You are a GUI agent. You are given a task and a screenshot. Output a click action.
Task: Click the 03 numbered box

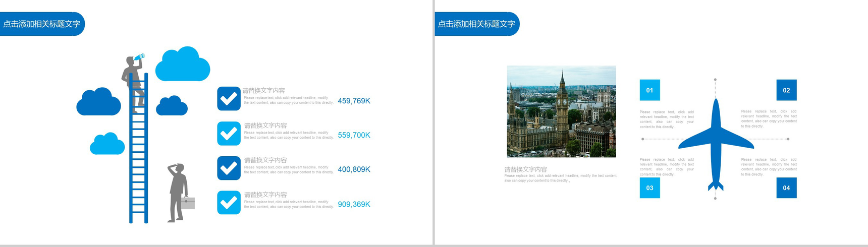click(649, 188)
